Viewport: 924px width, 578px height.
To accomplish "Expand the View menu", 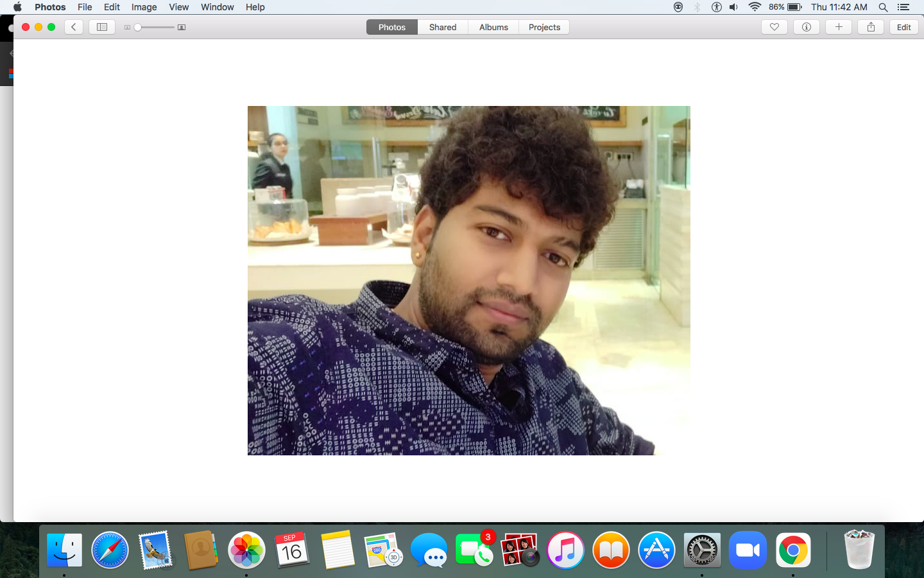I will [x=178, y=7].
